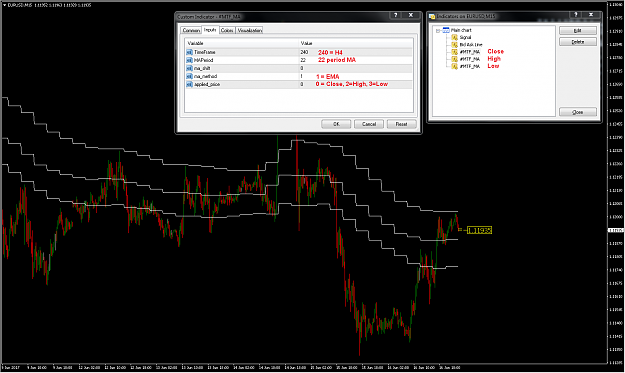Open help in Indicators on EURUSD window
The image size is (625, 373).
pos(576,15)
